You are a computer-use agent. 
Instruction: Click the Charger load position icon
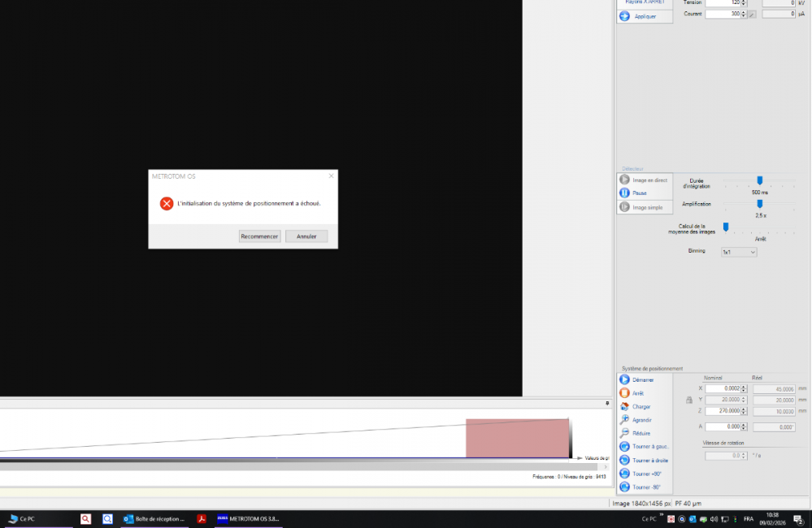click(x=624, y=406)
